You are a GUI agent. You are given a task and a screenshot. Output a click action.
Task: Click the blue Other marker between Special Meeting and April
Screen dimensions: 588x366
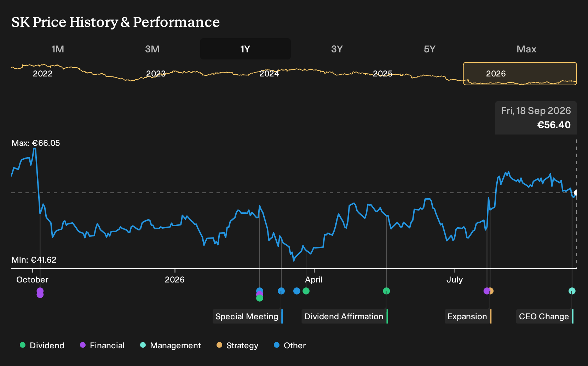[297, 291]
